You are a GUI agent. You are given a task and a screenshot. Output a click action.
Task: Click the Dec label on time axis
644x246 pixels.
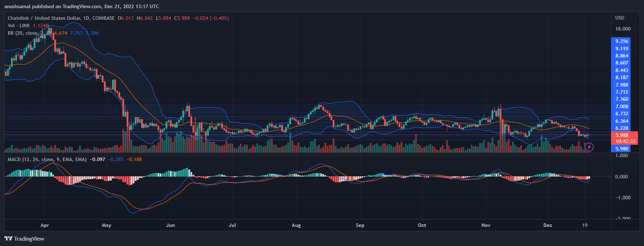[548, 225]
